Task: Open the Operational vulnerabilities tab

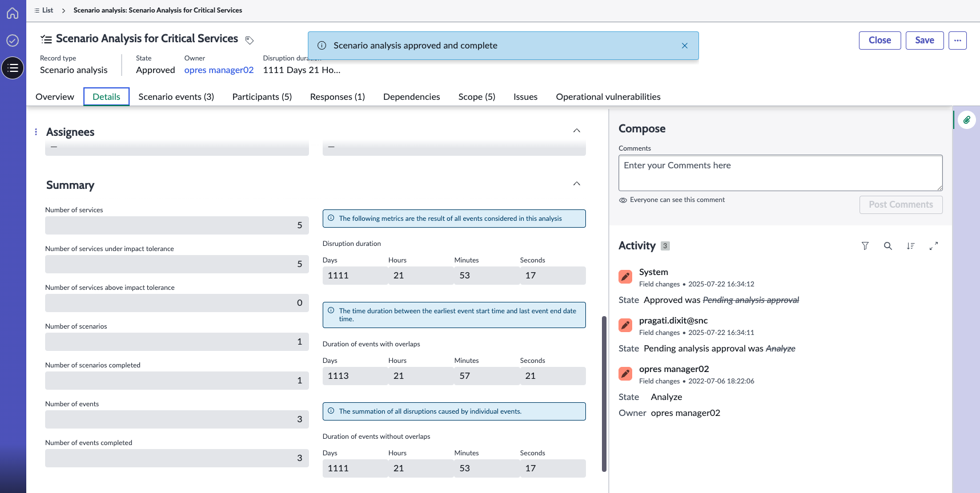Action: pyautogui.click(x=608, y=96)
